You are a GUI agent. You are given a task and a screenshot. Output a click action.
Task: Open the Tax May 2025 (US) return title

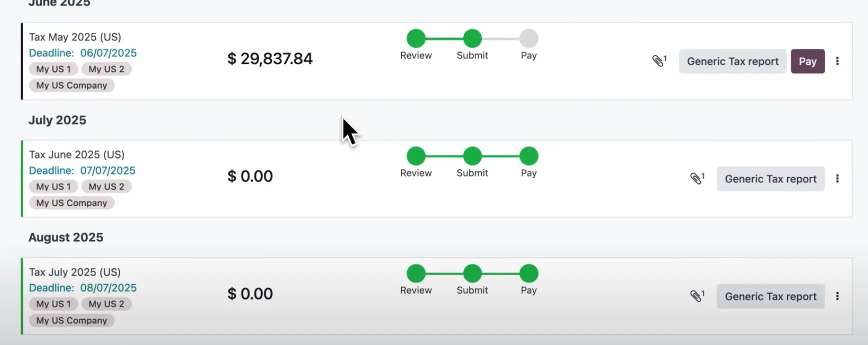75,37
